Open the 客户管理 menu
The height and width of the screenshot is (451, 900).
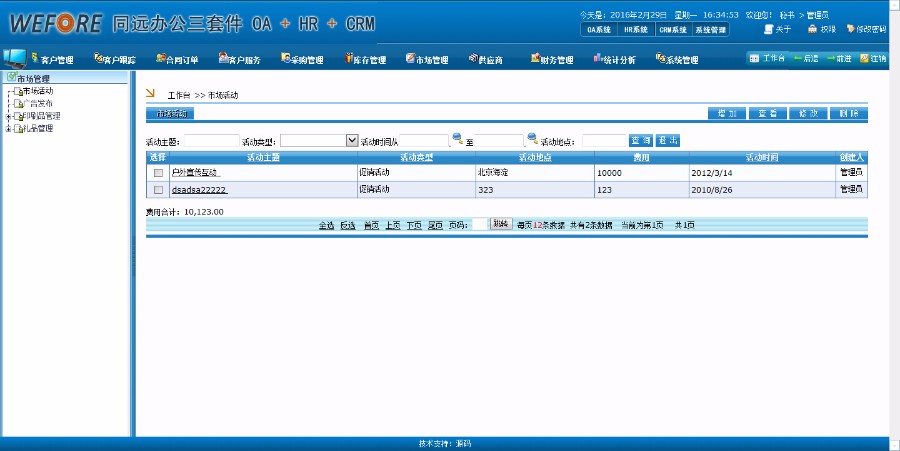(52, 59)
